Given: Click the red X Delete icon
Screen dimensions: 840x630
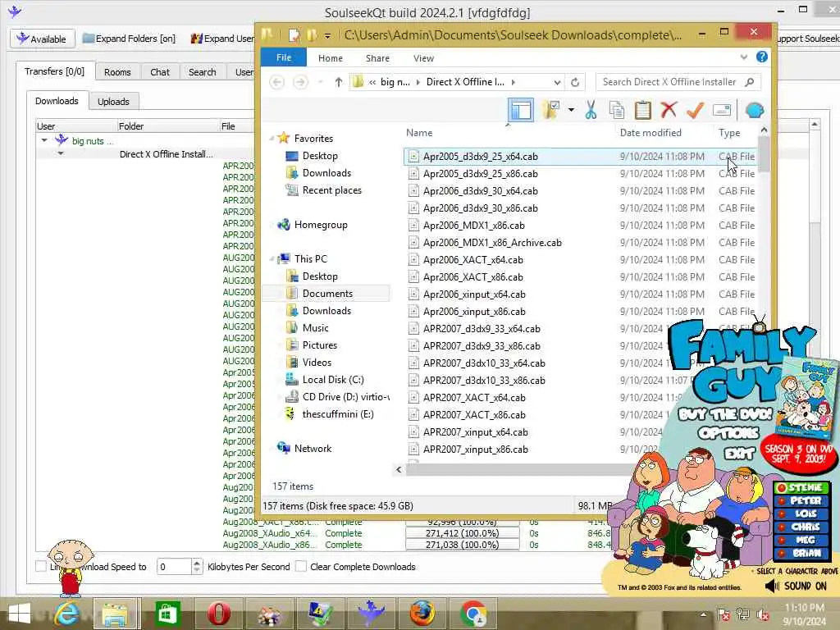Looking at the screenshot, I should [669, 110].
